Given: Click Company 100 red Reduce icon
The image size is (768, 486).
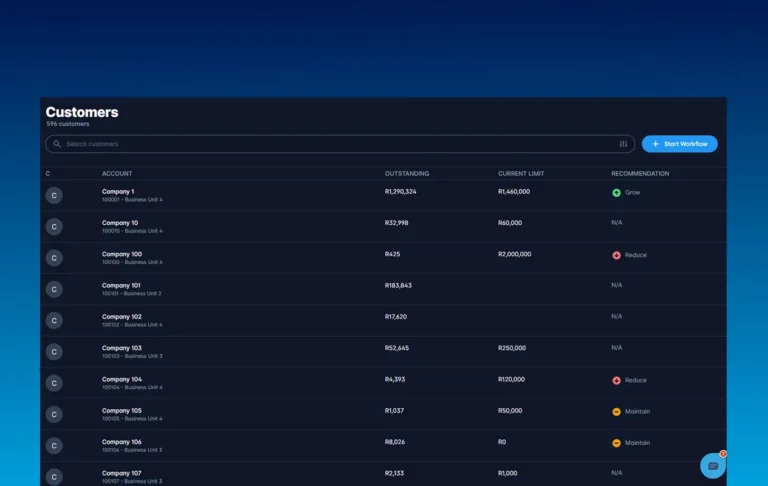Looking at the screenshot, I should [616, 255].
